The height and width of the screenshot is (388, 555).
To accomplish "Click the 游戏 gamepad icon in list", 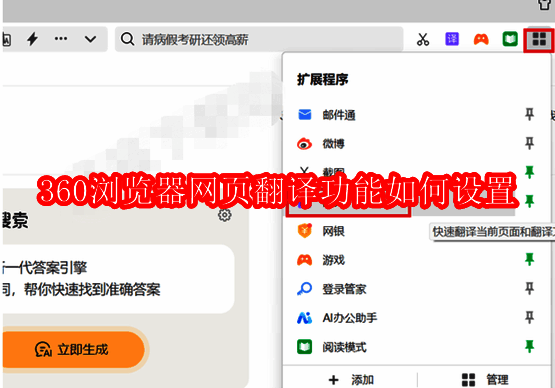I will tap(304, 260).
